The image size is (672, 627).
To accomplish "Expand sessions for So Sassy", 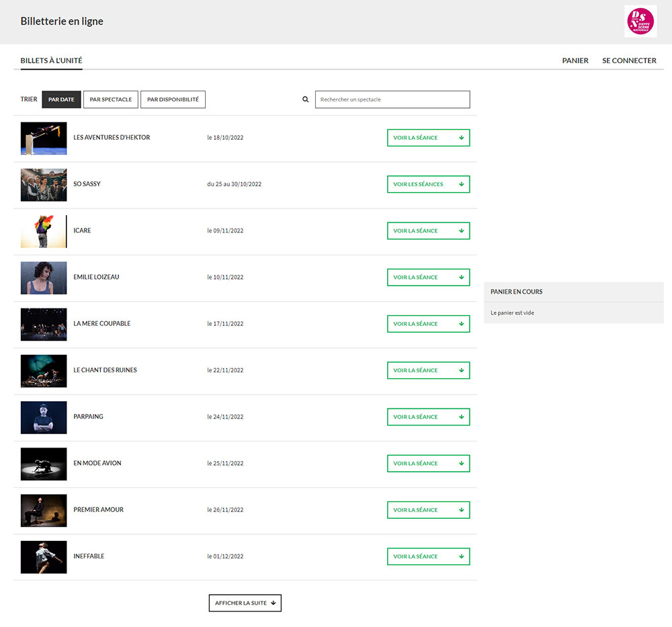I will click(428, 184).
